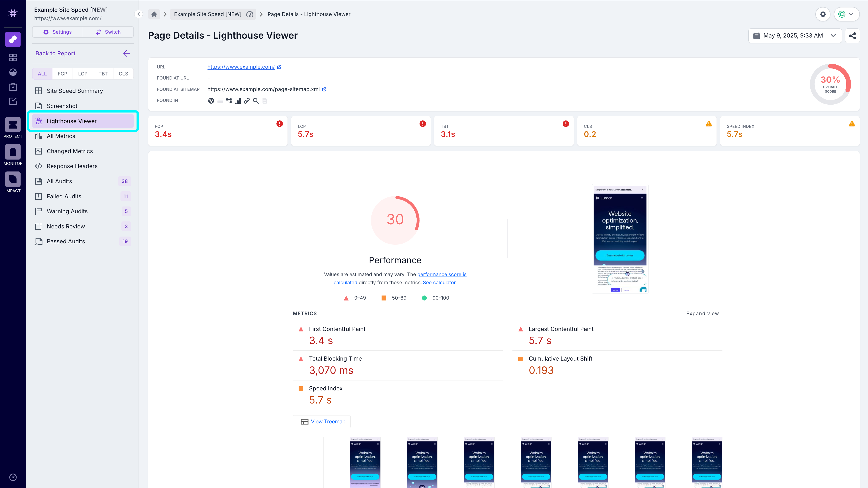Open external link icon next to page-sitemap.xml
Screen dimensions: 868x488
324,89
